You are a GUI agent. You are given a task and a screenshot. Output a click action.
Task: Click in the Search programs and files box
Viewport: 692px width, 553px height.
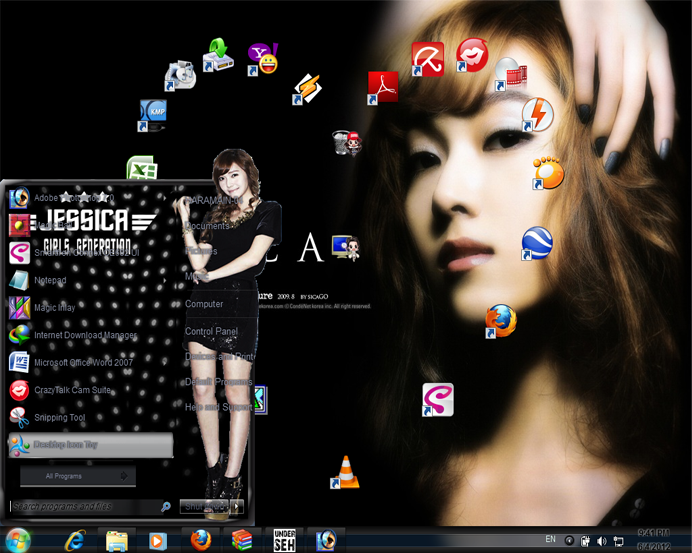pyautogui.click(x=85, y=506)
